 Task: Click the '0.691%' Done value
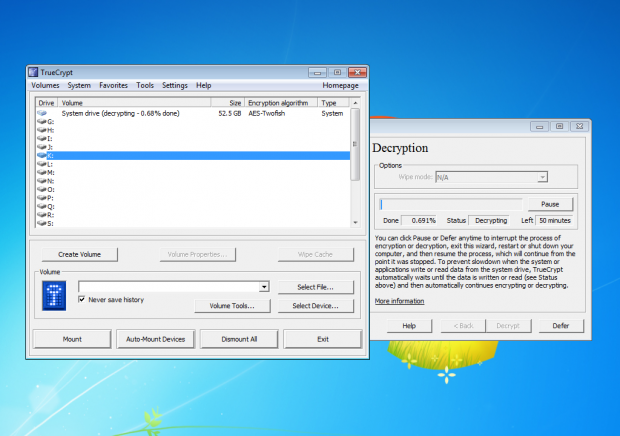420,221
